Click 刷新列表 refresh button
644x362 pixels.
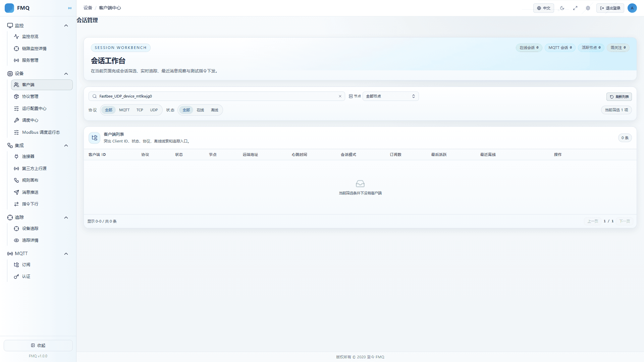pos(619,97)
